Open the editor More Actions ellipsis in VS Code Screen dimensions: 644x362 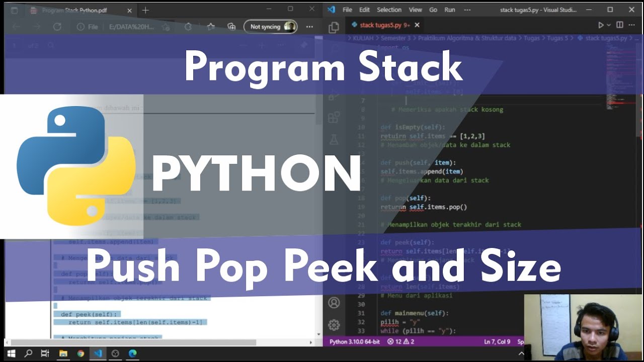(x=632, y=25)
